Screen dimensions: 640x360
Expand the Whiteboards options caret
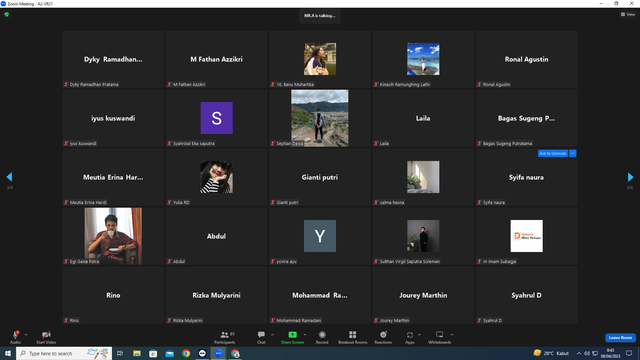coord(452,335)
